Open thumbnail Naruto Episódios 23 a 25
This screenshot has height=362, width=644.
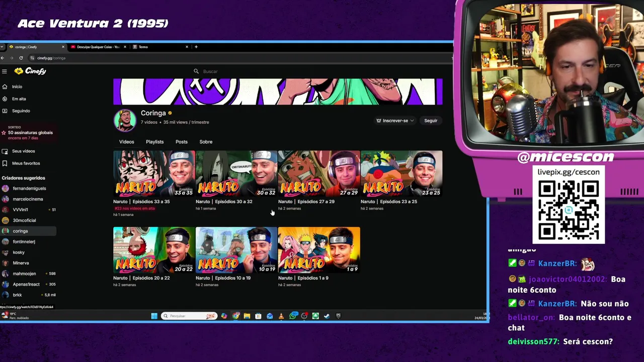click(x=401, y=173)
